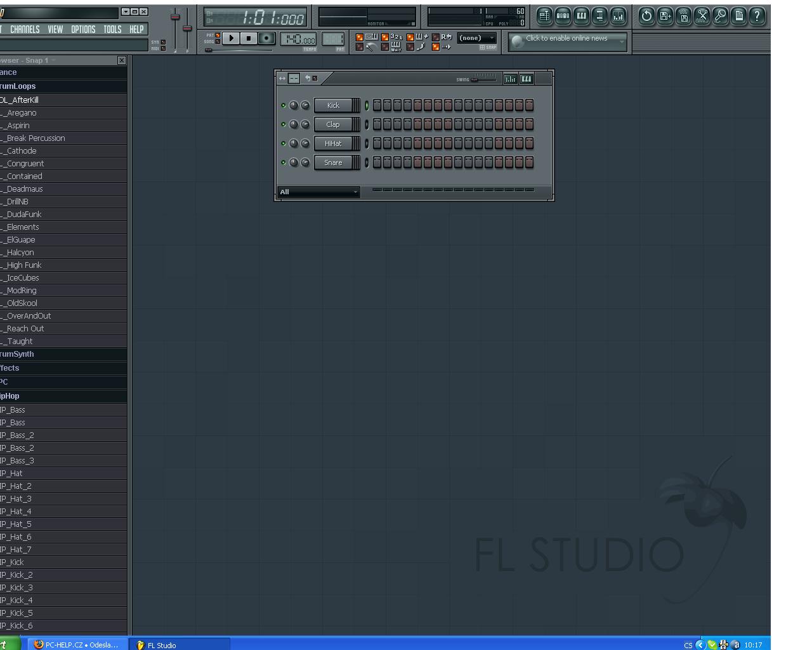Collapse the HipHop browser folder
This screenshot has width=812, height=650.
point(63,396)
